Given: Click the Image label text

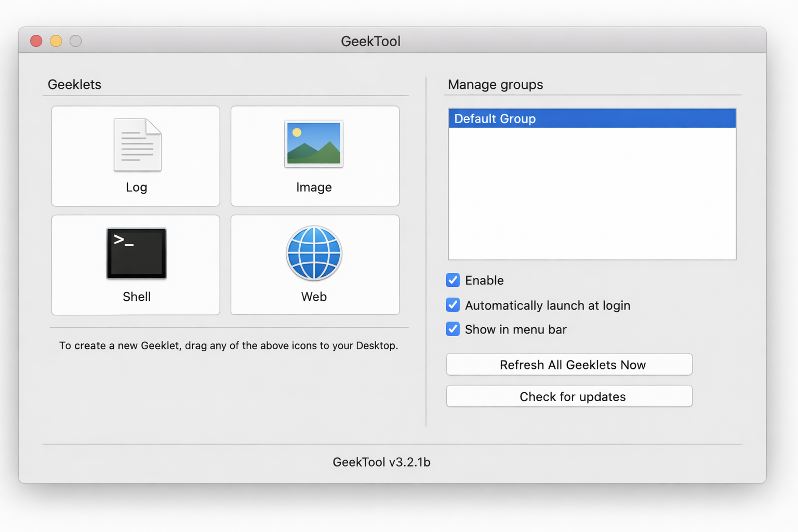Looking at the screenshot, I should pyautogui.click(x=314, y=187).
